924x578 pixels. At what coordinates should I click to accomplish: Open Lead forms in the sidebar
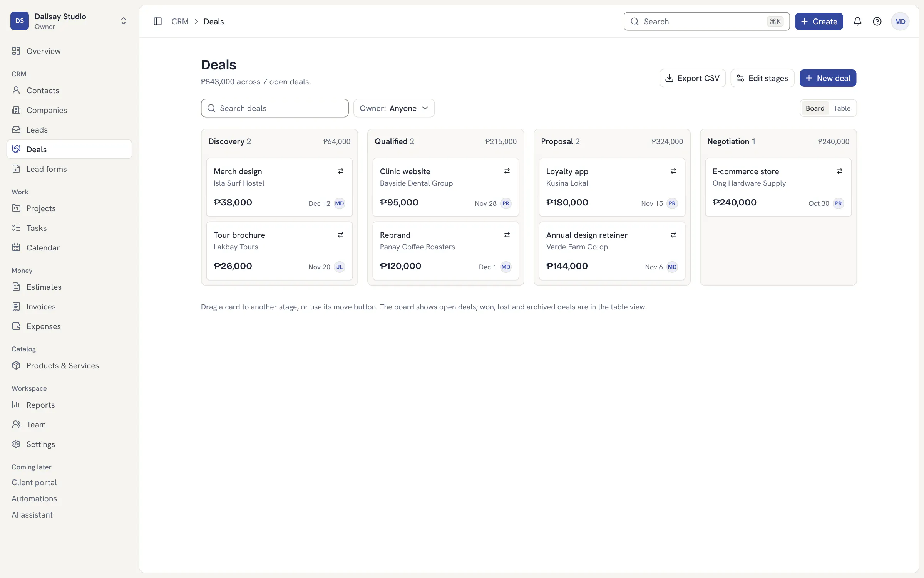(x=69, y=169)
